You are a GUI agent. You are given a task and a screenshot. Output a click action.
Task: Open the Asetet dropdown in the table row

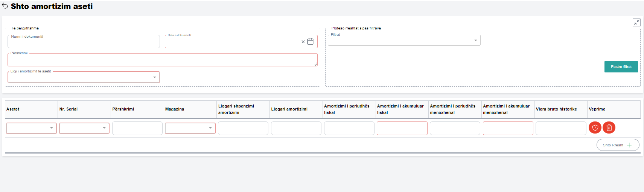pyautogui.click(x=31, y=128)
